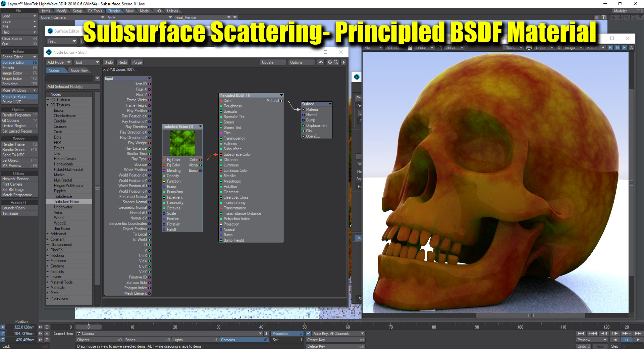644x349 pixels.
Task: Toggle the alpha A channel button
Action: click(631, 48)
